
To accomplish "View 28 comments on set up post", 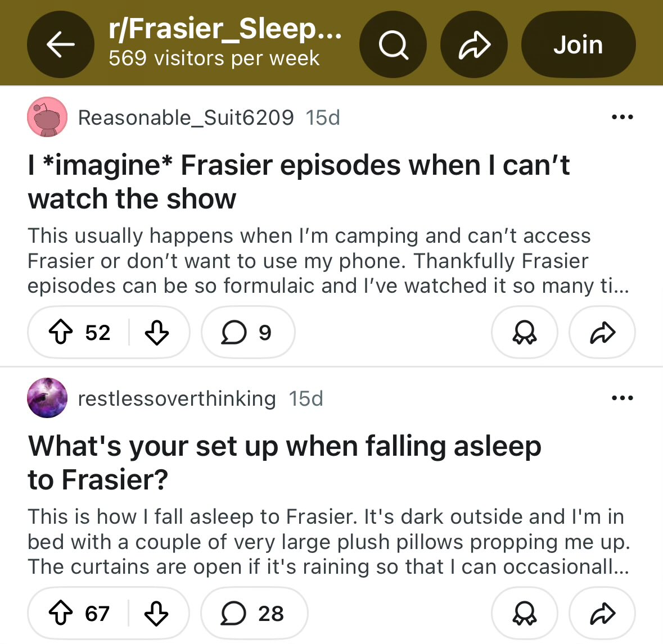I will click(x=254, y=614).
